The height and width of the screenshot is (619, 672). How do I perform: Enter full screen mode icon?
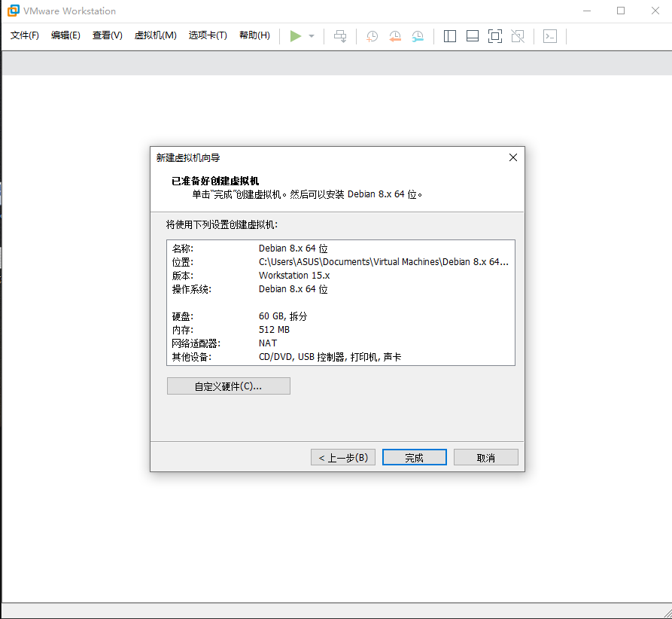point(495,36)
